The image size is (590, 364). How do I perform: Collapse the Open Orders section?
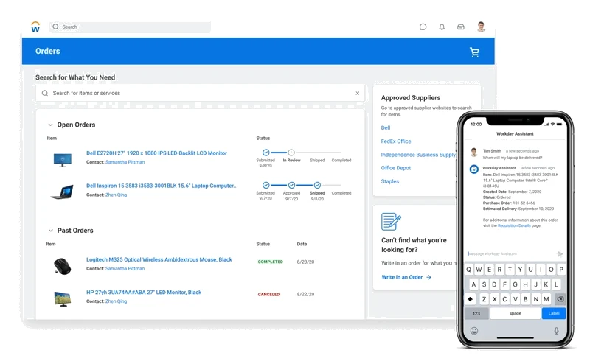50,125
